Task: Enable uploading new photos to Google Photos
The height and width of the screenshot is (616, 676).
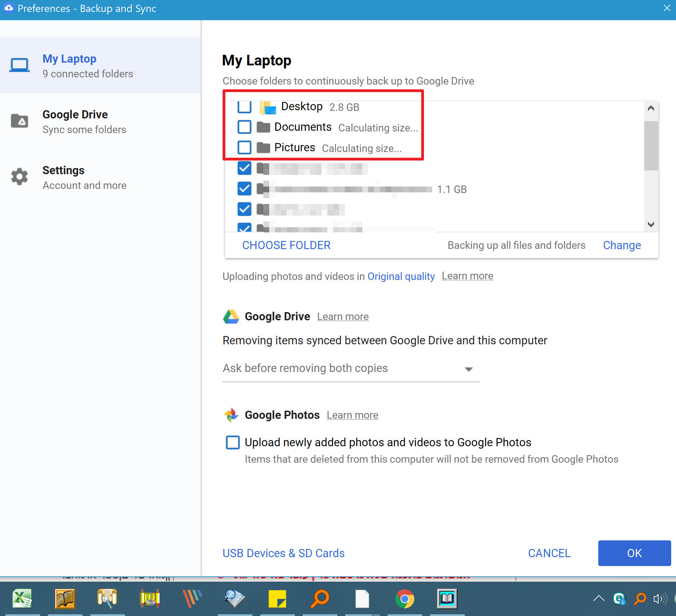Action: tap(233, 442)
